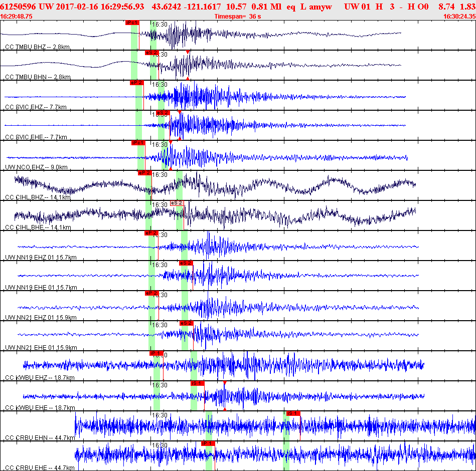Click the label UW NN21 EHE 01 15.9km
The height and width of the screenshot is (471, 476).
pyautogui.click(x=41, y=348)
